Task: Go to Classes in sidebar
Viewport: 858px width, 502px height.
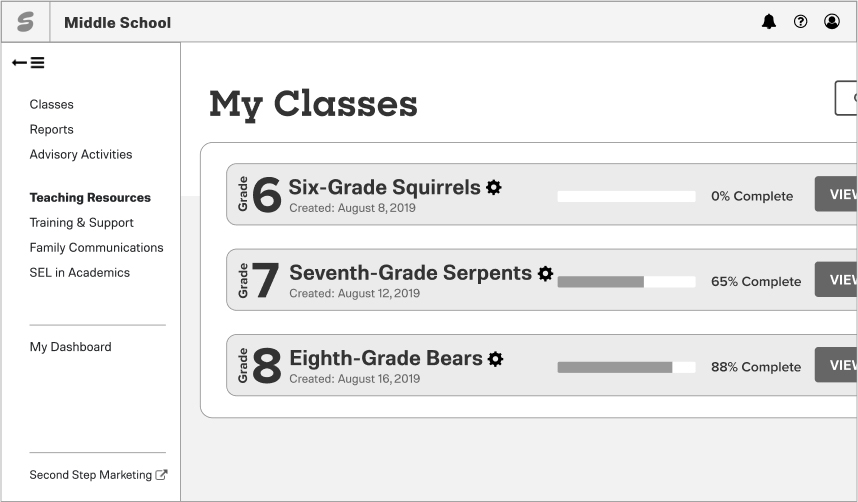Action: point(52,104)
